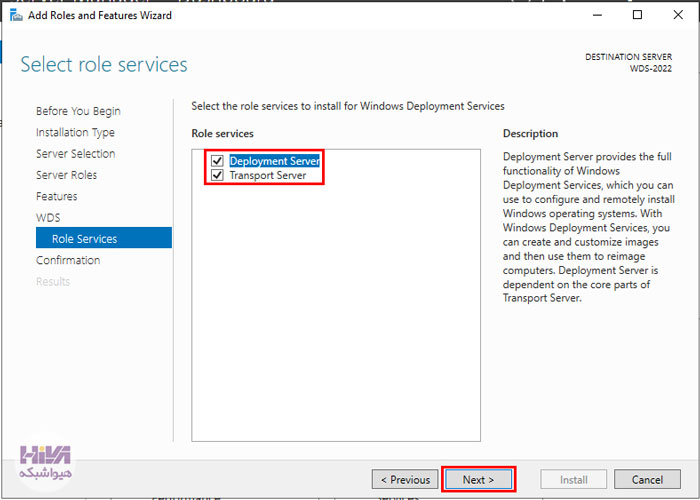The image size is (700, 500).
Task: Jump to the Confirmation step
Action: click(x=68, y=260)
